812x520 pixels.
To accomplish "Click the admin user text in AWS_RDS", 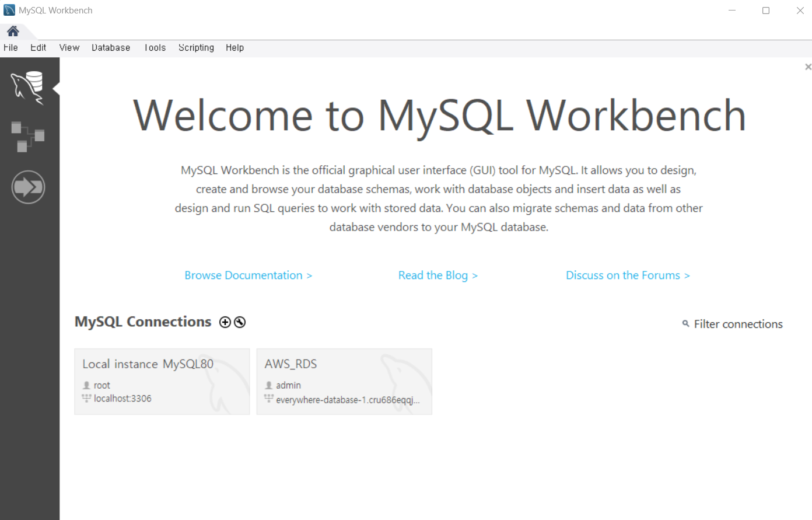I will 288,385.
